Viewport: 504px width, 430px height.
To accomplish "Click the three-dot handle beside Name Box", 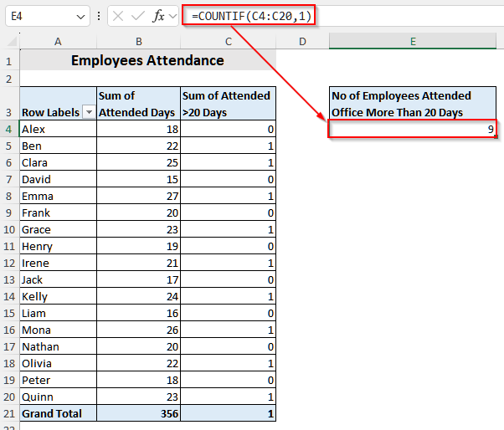I will [x=99, y=16].
